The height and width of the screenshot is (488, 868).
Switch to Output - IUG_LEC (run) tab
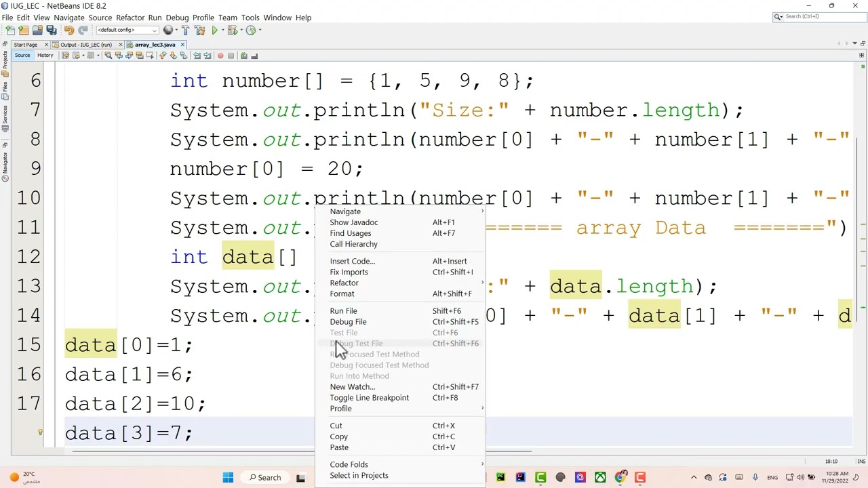[x=86, y=45]
